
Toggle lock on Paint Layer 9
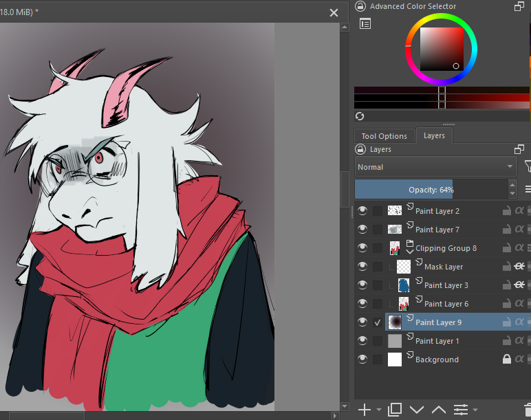pos(507,322)
